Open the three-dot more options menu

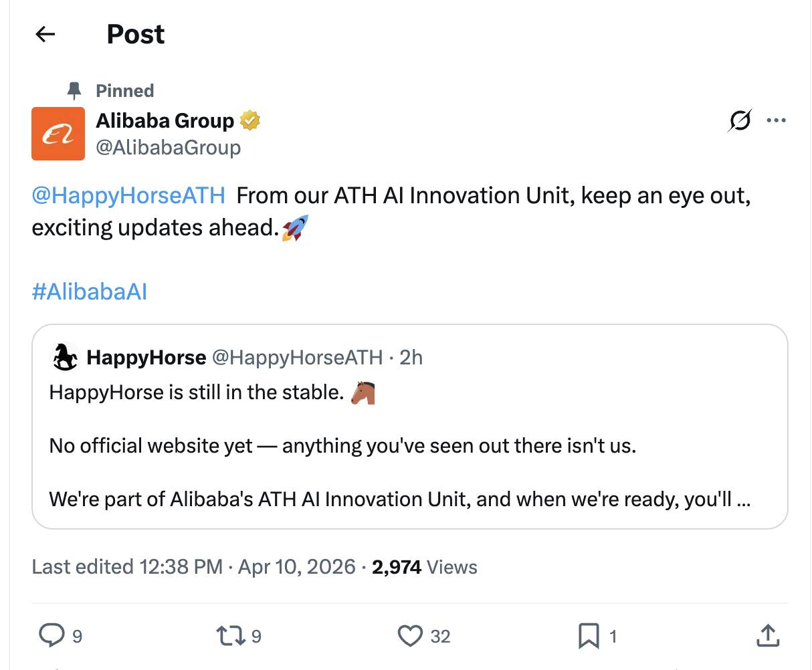pyautogui.click(x=776, y=121)
